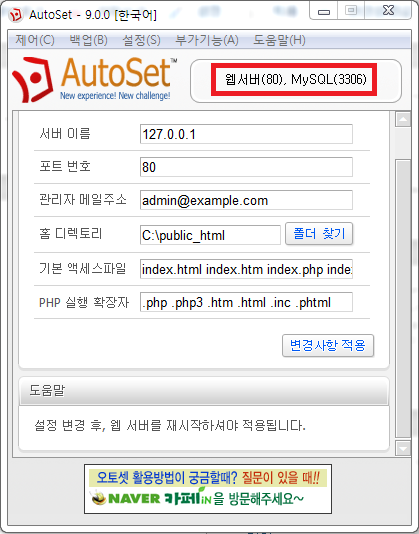Screen dimensions: 419x534
Task: Close the AutoSet window
Action: click(x=388, y=11)
